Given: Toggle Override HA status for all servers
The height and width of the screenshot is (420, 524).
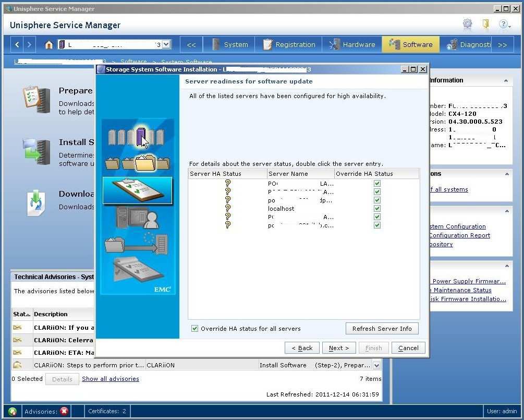Looking at the screenshot, I should 194,328.
